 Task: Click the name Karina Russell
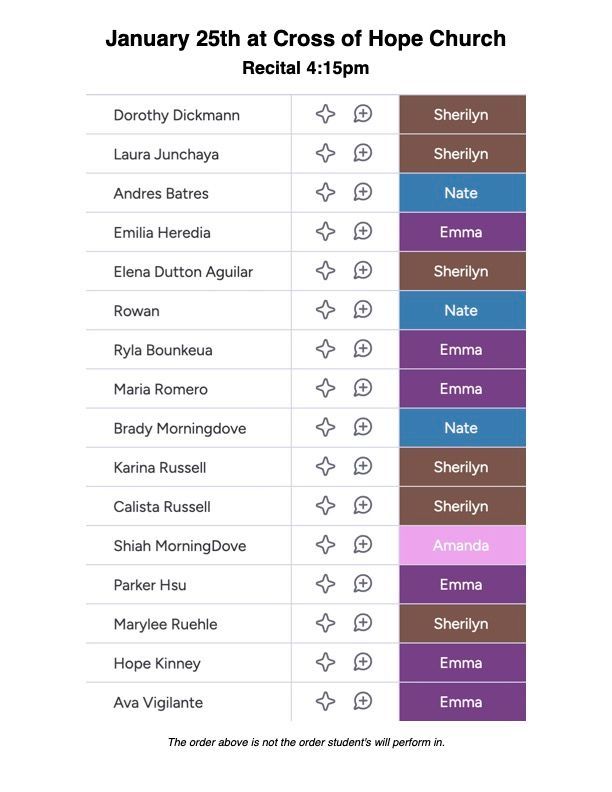[x=160, y=467]
